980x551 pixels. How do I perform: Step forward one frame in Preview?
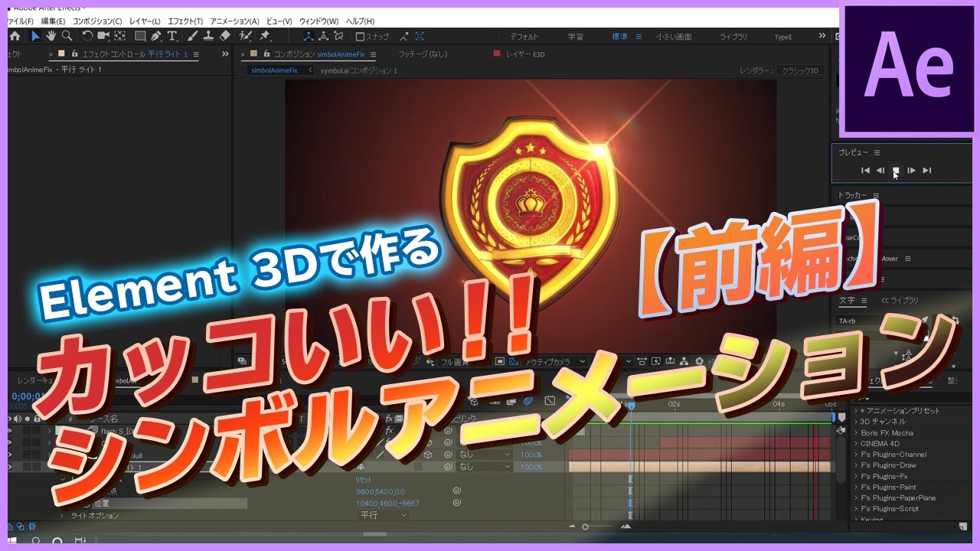click(911, 171)
